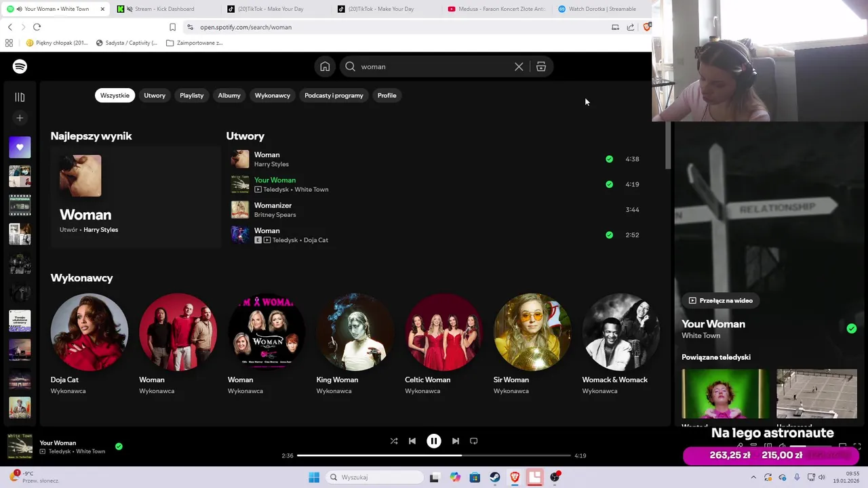Open Harry Styles link in top result

pos(100,230)
